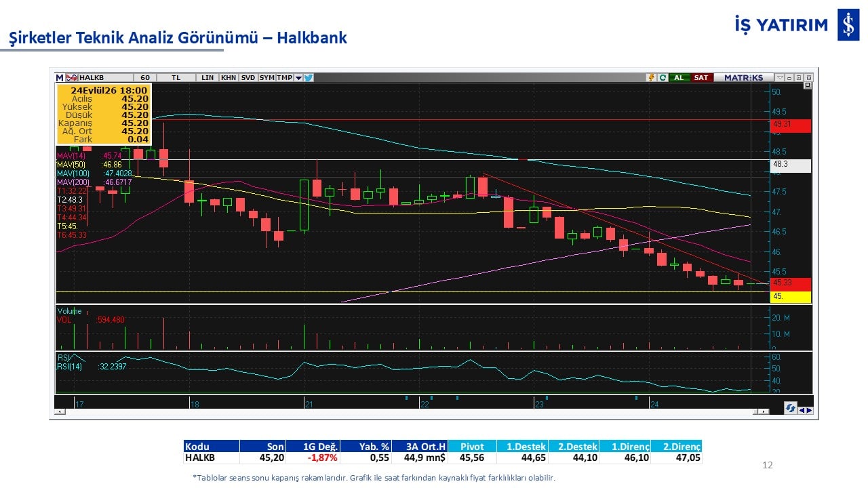This screenshot has width=868, height=488.
Task: Open the dropdown arrow next to TMP
Action: (x=298, y=77)
